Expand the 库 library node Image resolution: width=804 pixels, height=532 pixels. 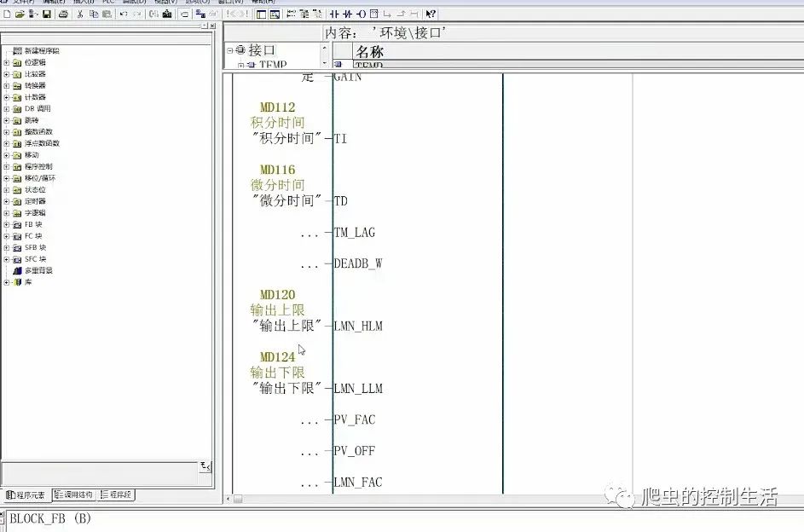(6, 282)
